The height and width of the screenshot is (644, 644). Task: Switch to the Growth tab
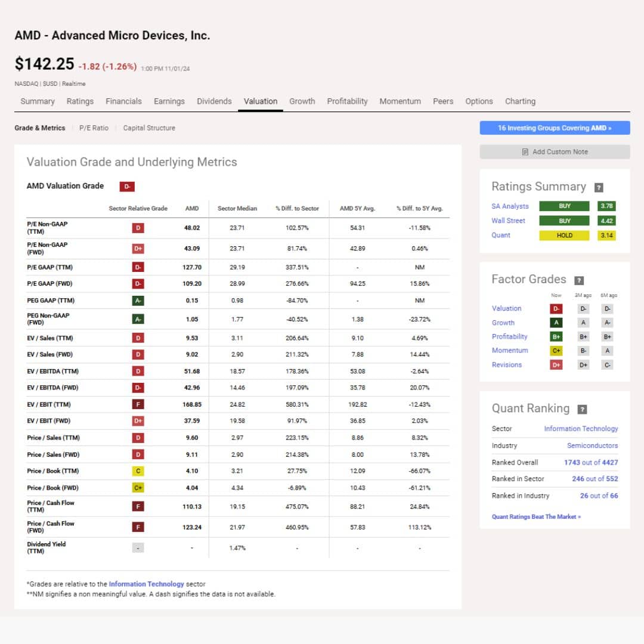point(302,101)
